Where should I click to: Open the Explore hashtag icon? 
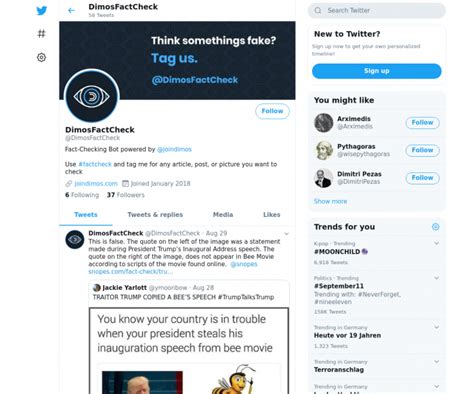pos(41,34)
